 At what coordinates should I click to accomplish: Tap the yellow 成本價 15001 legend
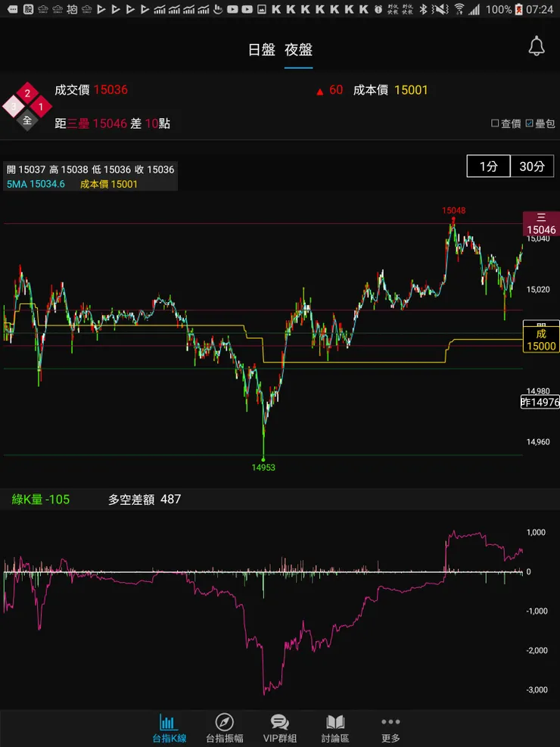coord(108,185)
